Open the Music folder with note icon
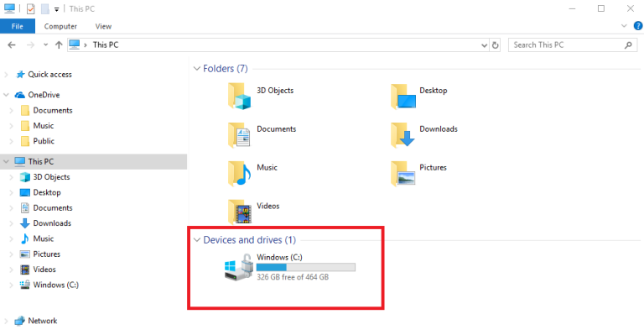This screenshot has height=335, width=644. (240, 173)
